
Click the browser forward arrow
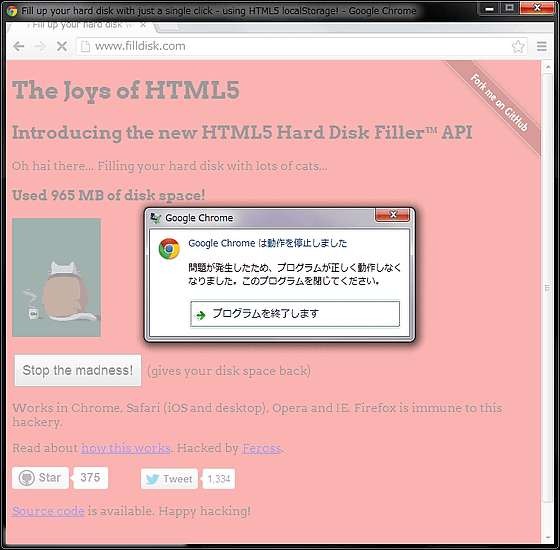point(40,46)
